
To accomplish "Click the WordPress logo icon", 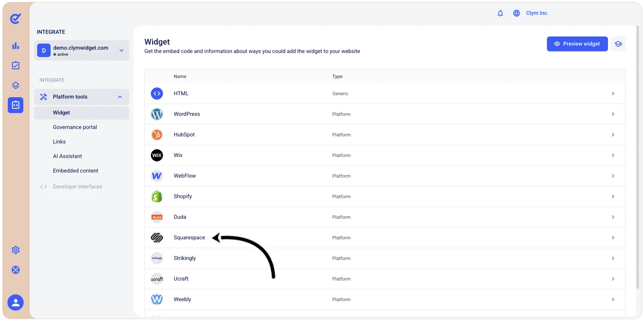I will tap(157, 114).
